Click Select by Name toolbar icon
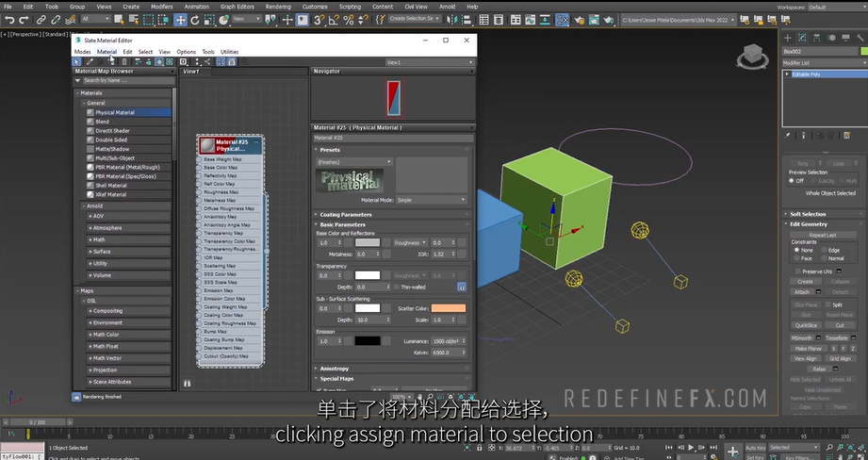 [x=134, y=20]
